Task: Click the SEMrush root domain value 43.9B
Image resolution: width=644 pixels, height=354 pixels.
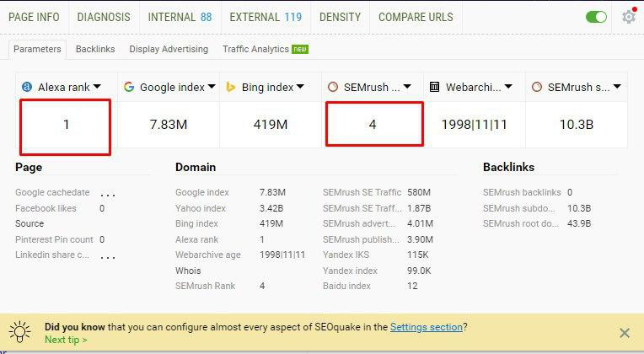Action: coord(579,223)
